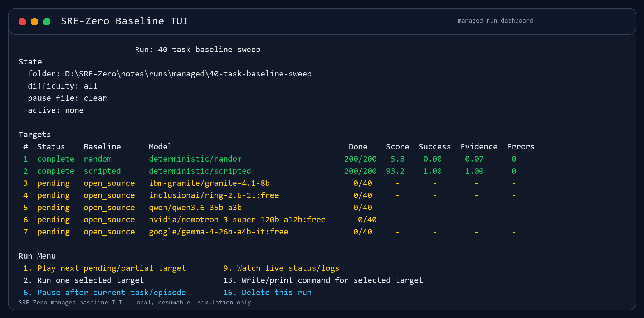The width and height of the screenshot is (644, 318).
Task: Click the 'difficulty: all' state line
Action: point(63,86)
